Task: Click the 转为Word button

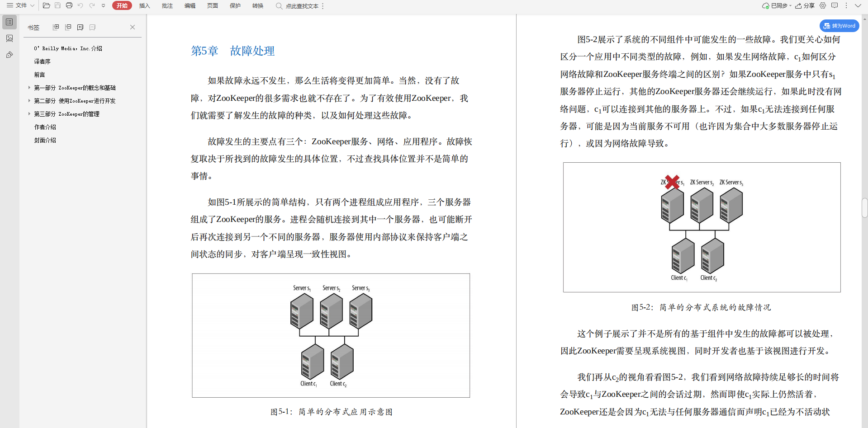Action: (x=839, y=26)
